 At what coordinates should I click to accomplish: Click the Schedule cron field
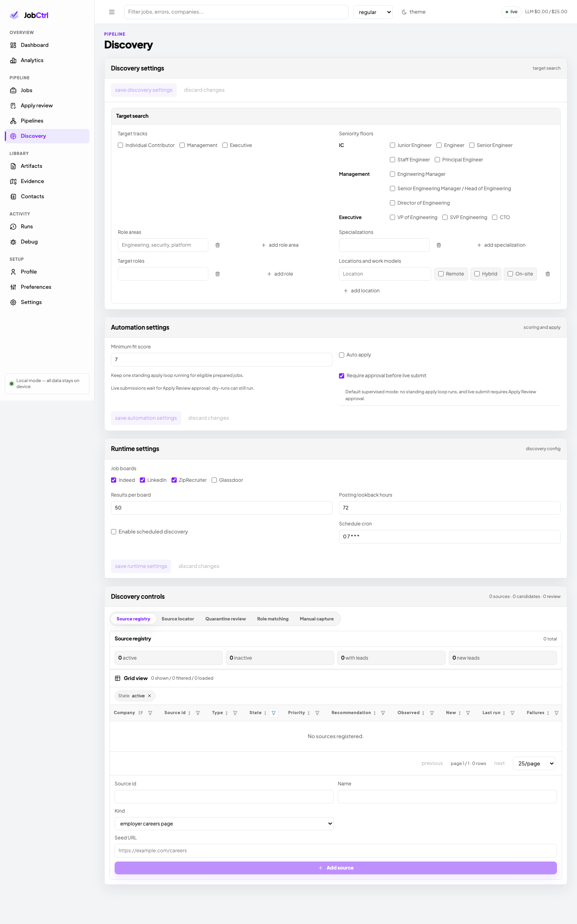coord(450,537)
